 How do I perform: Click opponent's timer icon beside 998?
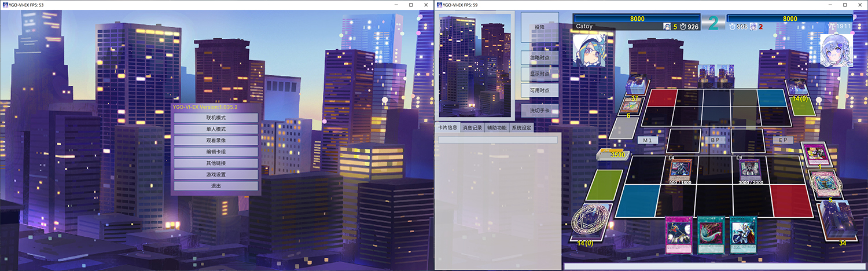coord(732,27)
